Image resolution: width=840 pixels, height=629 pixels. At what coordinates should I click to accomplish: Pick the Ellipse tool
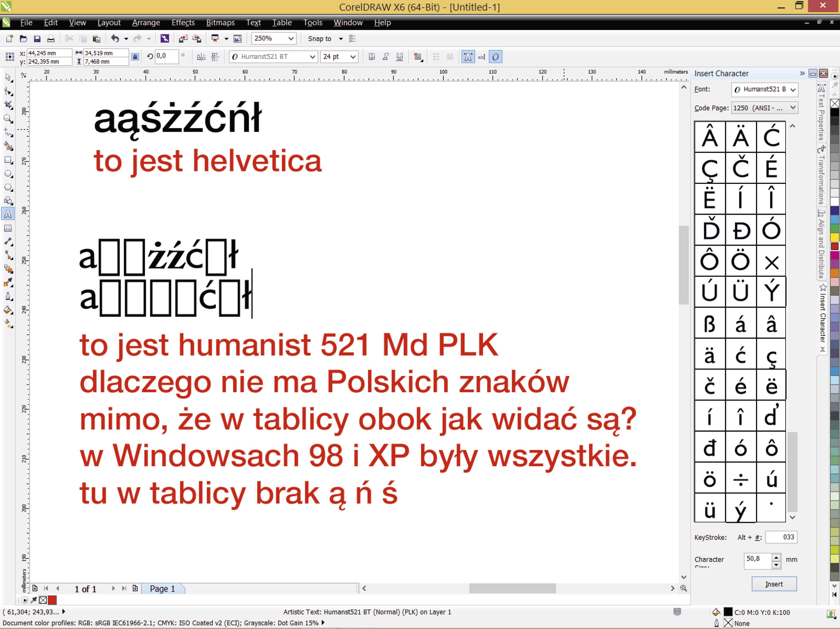click(8, 174)
